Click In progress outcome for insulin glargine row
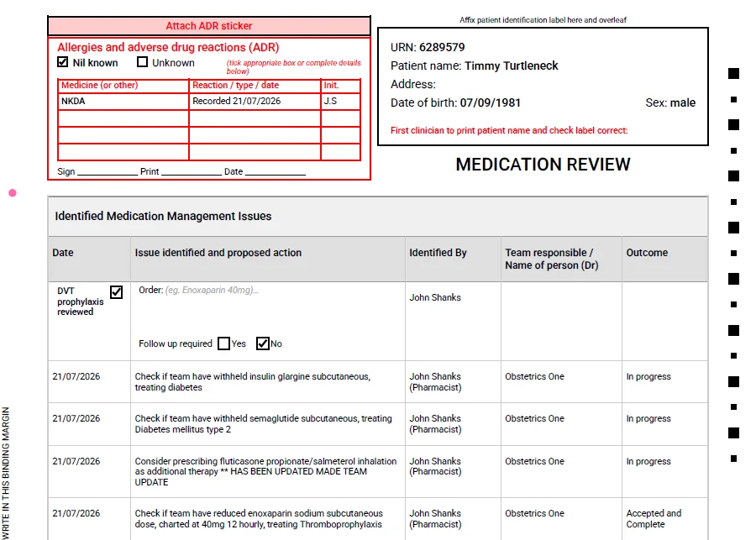 tap(648, 376)
